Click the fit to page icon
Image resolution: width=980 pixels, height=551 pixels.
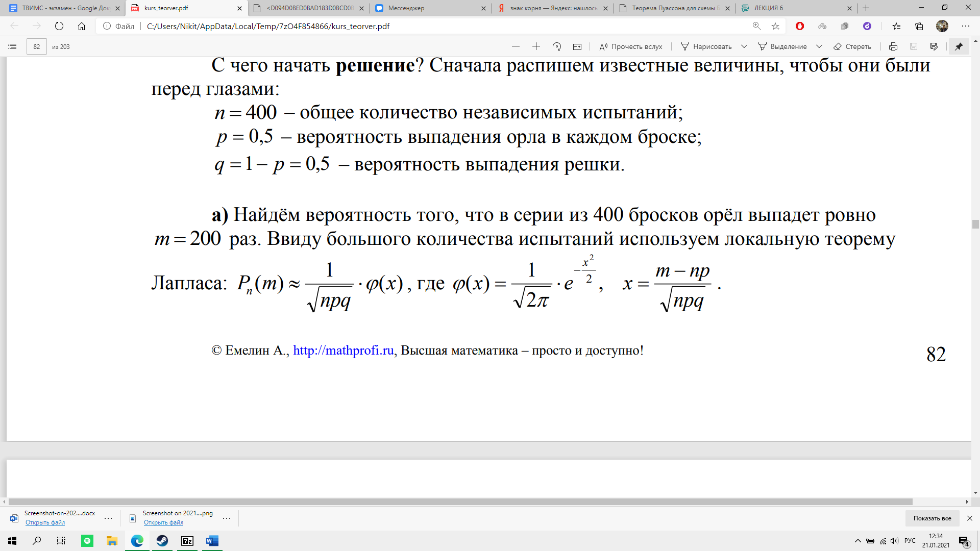pos(577,46)
